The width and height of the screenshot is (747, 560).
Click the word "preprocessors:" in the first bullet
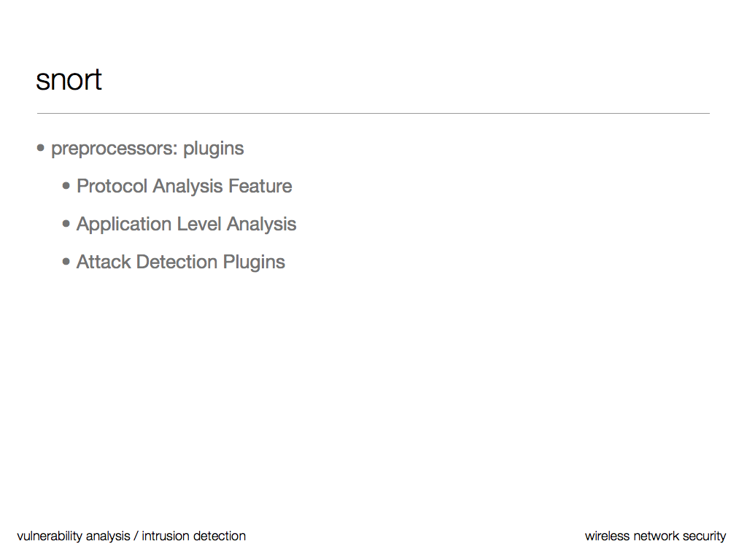click(115, 149)
